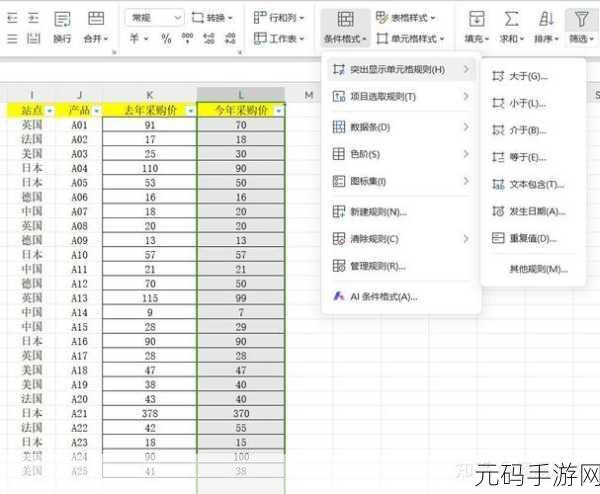Click cell with product A07
Image resolution: width=600 pixels, height=494 pixels.
79,212
